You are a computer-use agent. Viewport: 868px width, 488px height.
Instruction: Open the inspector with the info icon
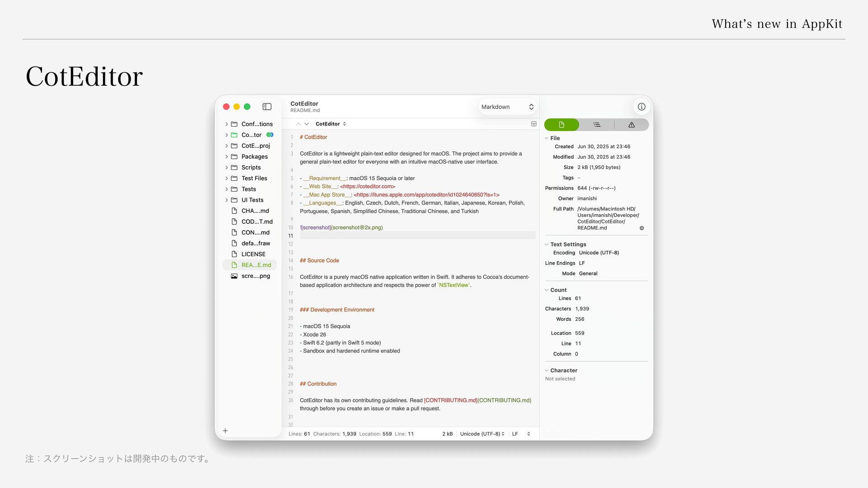click(x=642, y=107)
